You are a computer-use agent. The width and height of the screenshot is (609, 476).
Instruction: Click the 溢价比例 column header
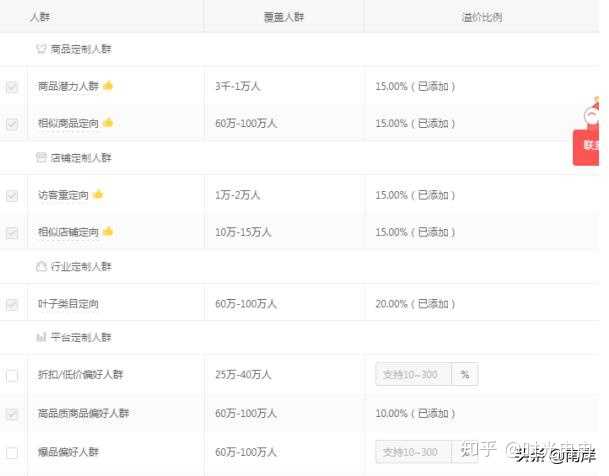coord(482,17)
